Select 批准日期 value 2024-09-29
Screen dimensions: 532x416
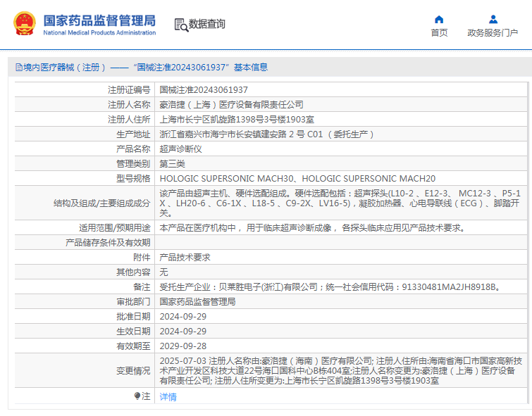click(x=183, y=317)
